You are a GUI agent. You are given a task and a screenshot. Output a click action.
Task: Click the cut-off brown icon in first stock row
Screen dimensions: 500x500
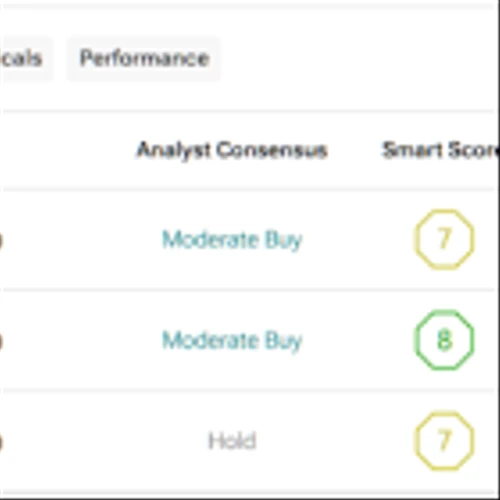click(1, 241)
